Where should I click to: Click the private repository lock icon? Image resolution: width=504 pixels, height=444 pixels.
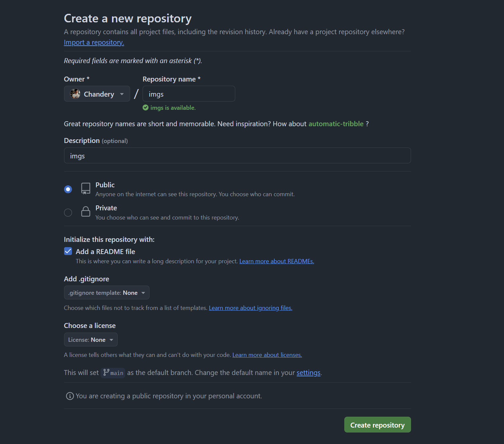(x=86, y=212)
